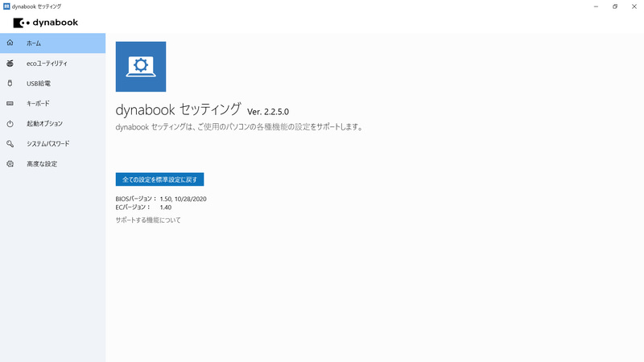The height and width of the screenshot is (362, 644).
Task: Open the USB給電 settings page
Action: [x=52, y=84]
